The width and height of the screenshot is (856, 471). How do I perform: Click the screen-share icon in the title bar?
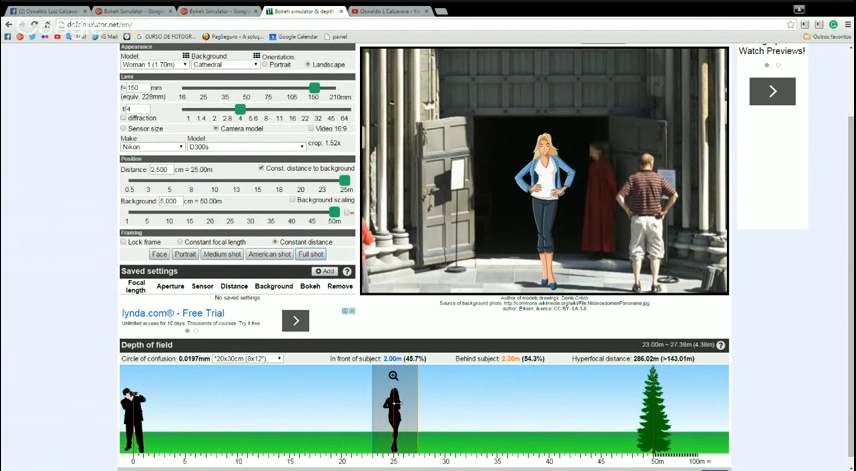(x=799, y=9)
